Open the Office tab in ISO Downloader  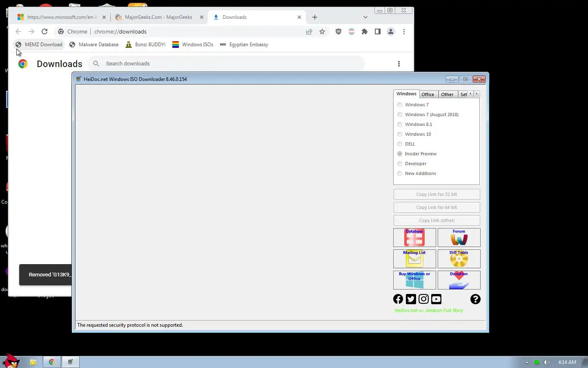(428, 94)
